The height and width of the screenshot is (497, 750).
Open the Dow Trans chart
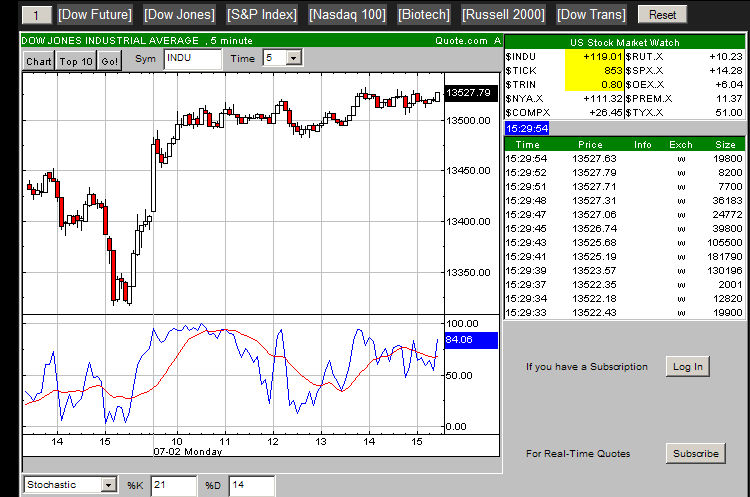pyautogui.click(x=591, y=14)
